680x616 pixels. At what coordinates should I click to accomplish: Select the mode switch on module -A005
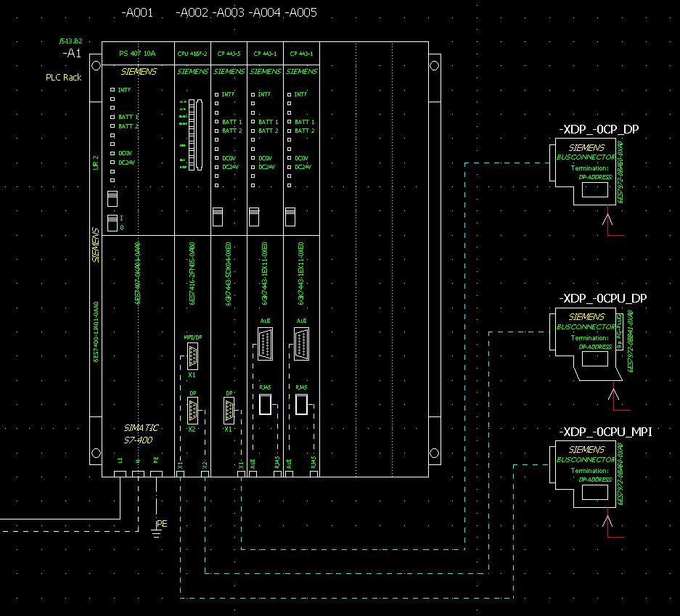pyautogui.click(x=290, y=217)
